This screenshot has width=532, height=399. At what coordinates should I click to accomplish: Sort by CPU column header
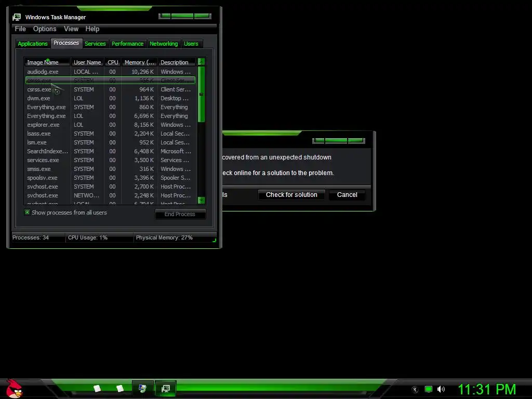(113, 62)
